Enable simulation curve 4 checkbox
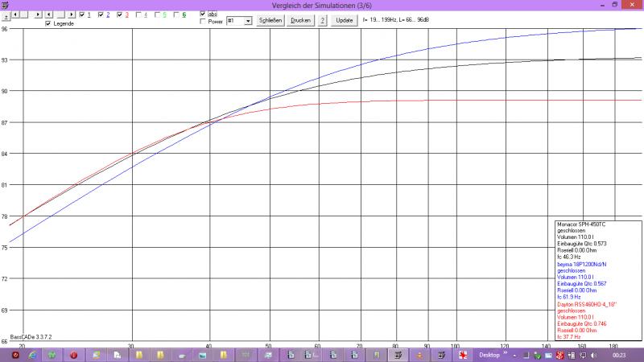Viewport: 644px width, 362px height. point(138,14)
